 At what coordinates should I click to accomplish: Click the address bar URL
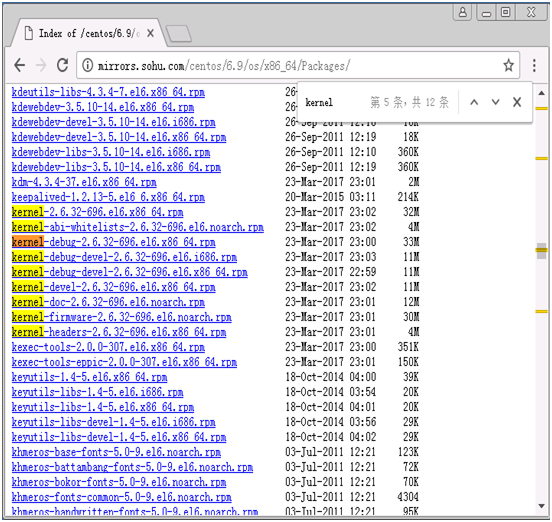pos(224,66)
